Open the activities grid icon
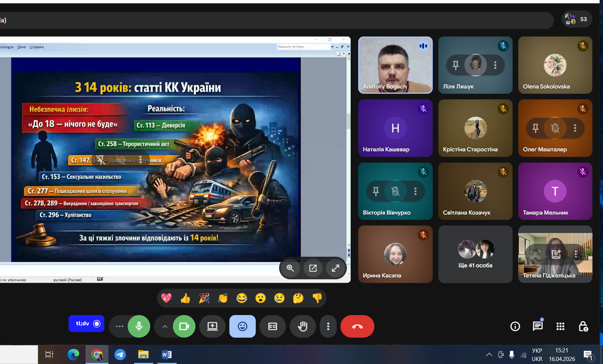The width and height of the screenshot is (603, 364). (560, 326)
